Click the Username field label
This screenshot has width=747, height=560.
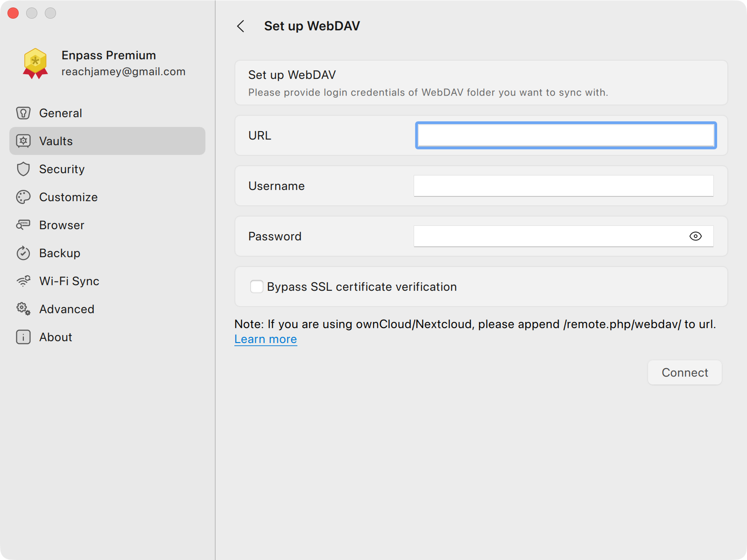[276, 186]
